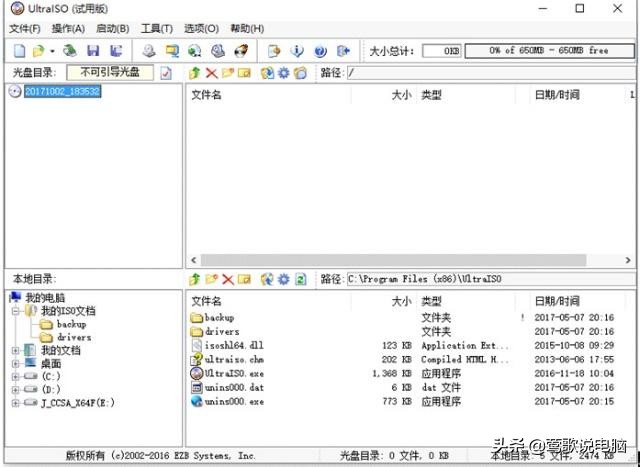Click the local path field C:\Program Files (x86)\UltraISO
Viewport: 640px width, 467px height.
491,279
